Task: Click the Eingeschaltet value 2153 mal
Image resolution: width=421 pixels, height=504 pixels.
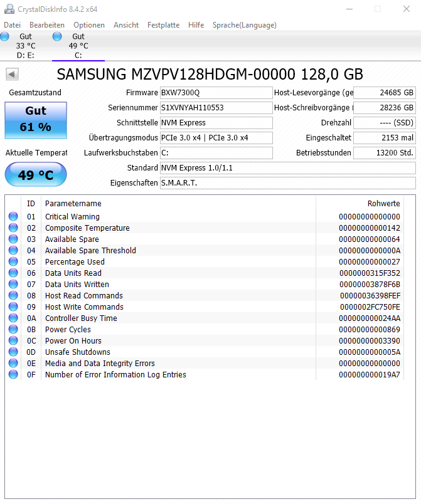Action: tap(385, 138)
